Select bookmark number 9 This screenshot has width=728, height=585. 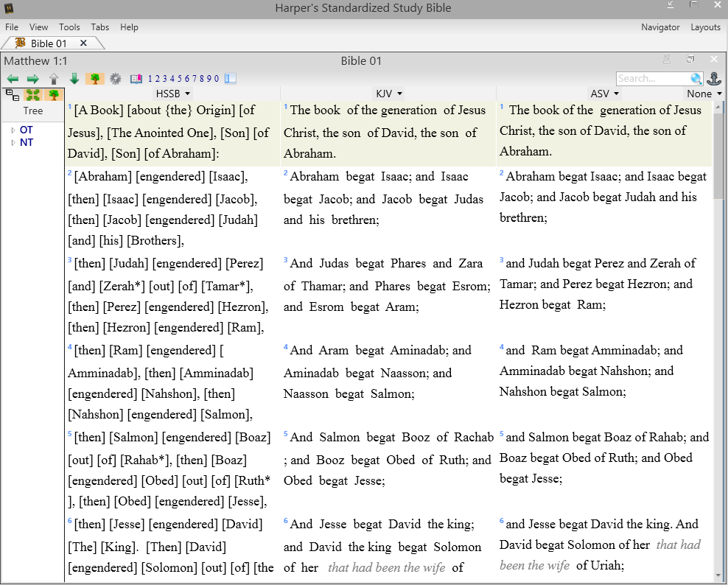[209, 78]
